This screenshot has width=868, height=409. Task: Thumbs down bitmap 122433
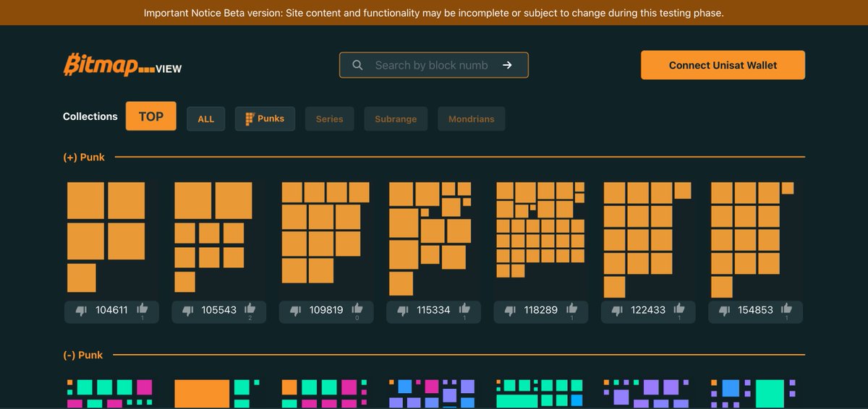(x=618, y=310)
